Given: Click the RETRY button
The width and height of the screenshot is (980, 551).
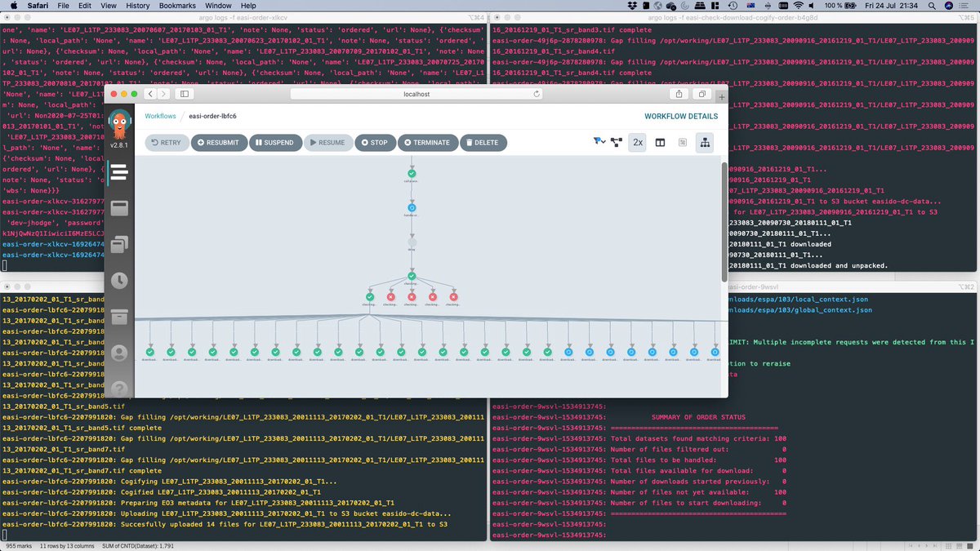Looking at the screenshot, I should coord(167,142).
